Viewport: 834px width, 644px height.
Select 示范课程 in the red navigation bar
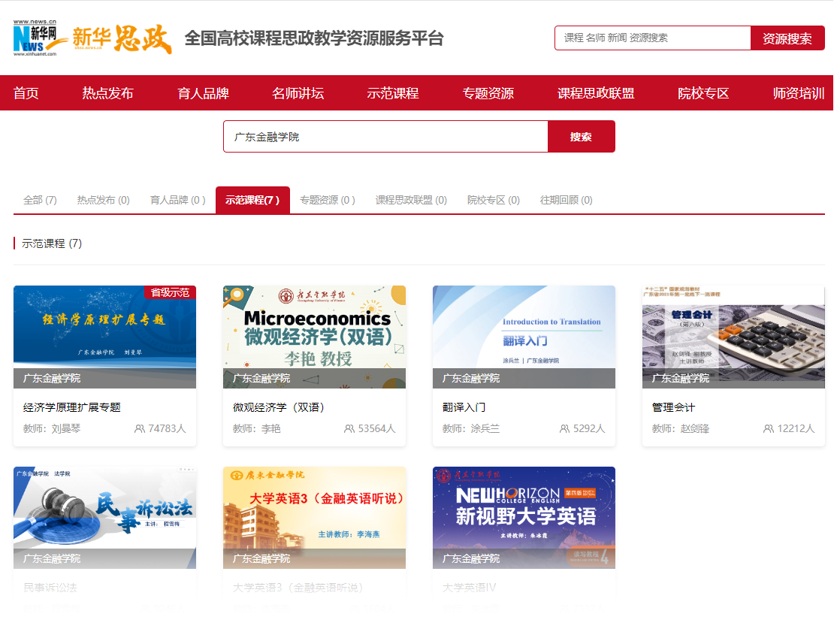[x=393, y=93]
